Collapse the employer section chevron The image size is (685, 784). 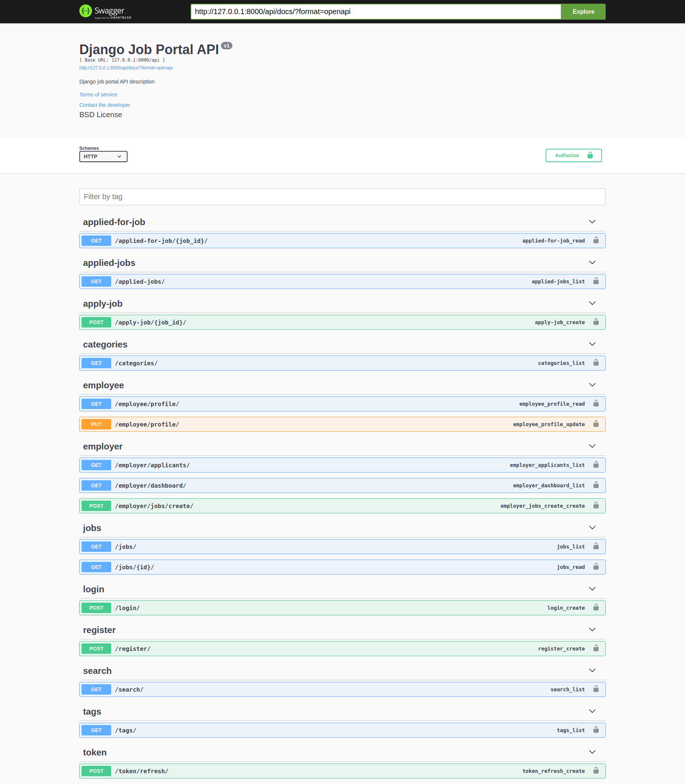click(x=592, y=446)
